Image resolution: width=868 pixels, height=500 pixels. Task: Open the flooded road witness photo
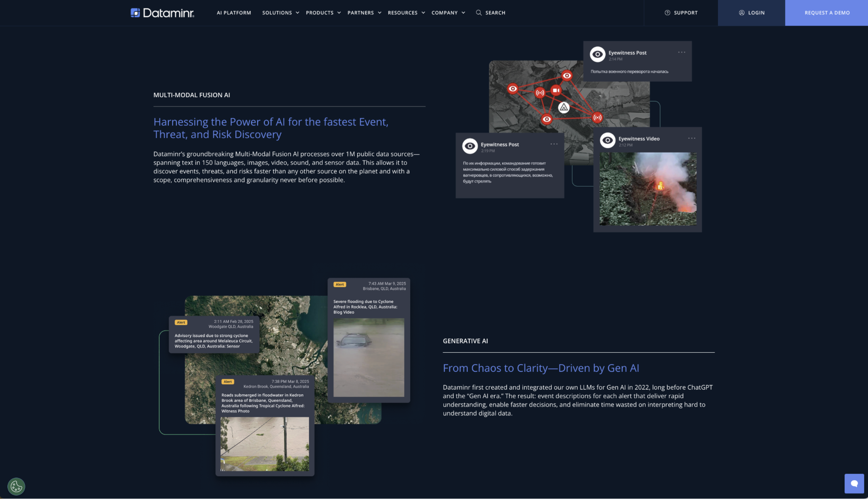265,444
